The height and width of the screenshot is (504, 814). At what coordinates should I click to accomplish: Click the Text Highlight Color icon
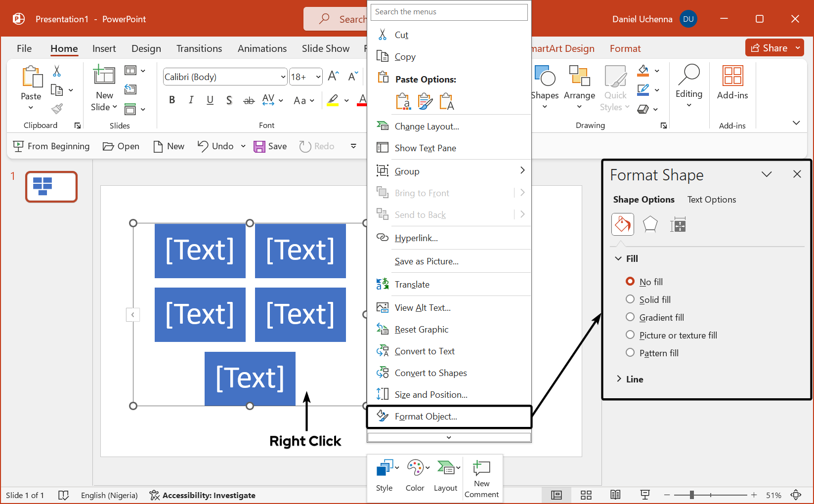[332, 99]
